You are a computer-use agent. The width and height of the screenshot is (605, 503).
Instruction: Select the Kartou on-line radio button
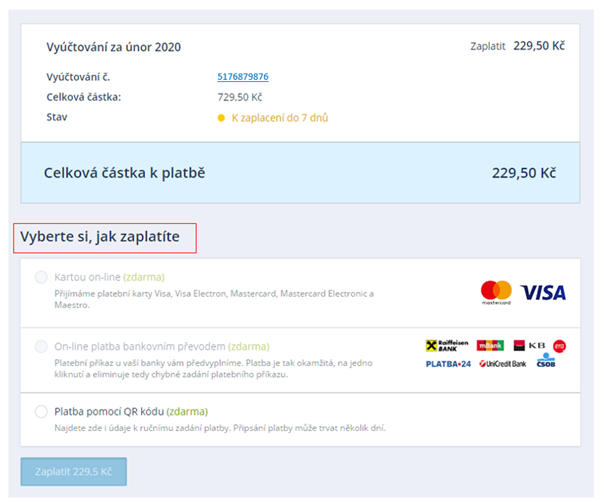[41, 277]
